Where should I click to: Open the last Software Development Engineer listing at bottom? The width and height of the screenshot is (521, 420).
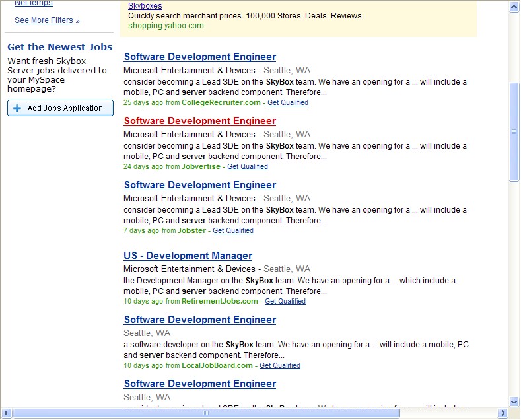tap(200, 384)
